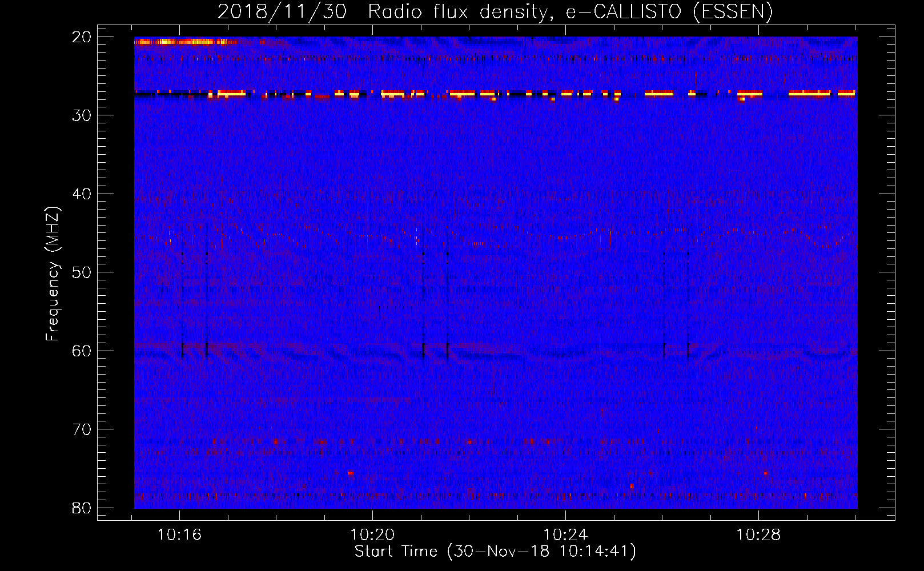Click the '10:24' time axis label

[565, 535]
